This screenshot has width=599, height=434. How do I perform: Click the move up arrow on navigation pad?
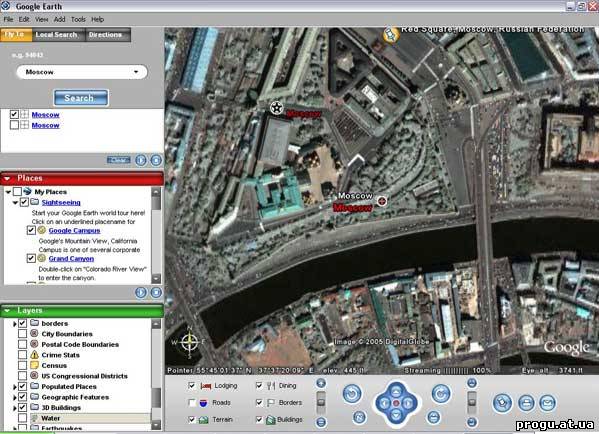pos(396,391)
